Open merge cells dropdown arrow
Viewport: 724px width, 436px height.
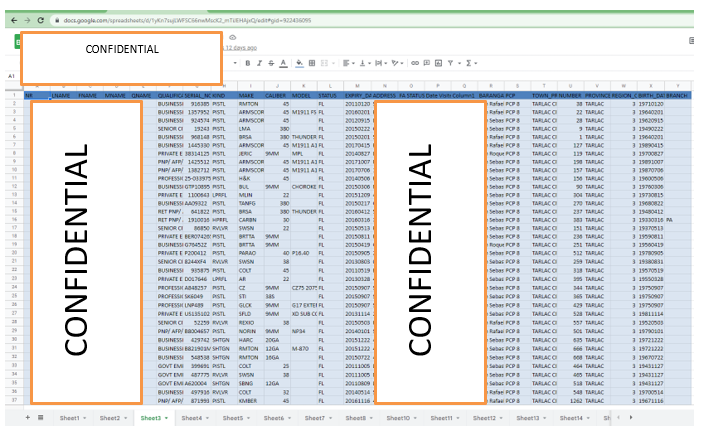(333, 63)
